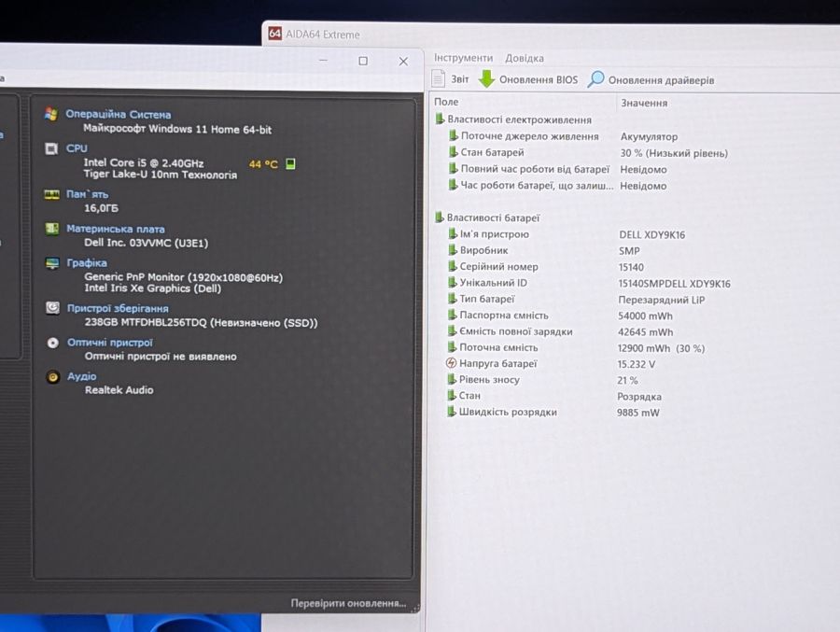Open the CPU section link

coord(77,148)
